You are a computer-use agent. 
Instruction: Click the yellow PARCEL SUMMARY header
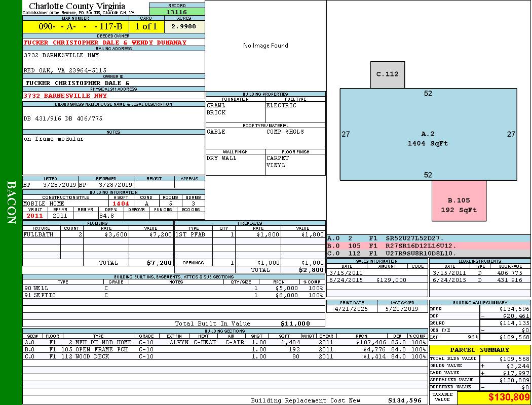(479, 350)
